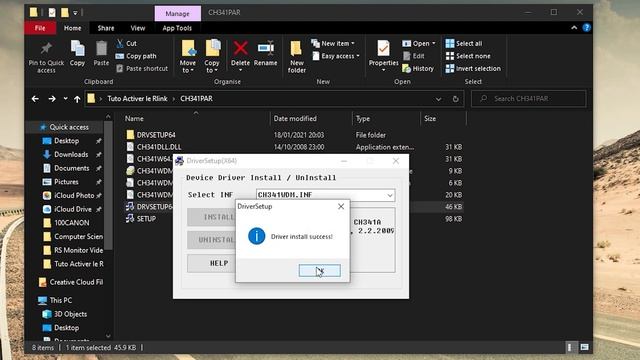Switch to the Share ribbon tab

(106, 28)
